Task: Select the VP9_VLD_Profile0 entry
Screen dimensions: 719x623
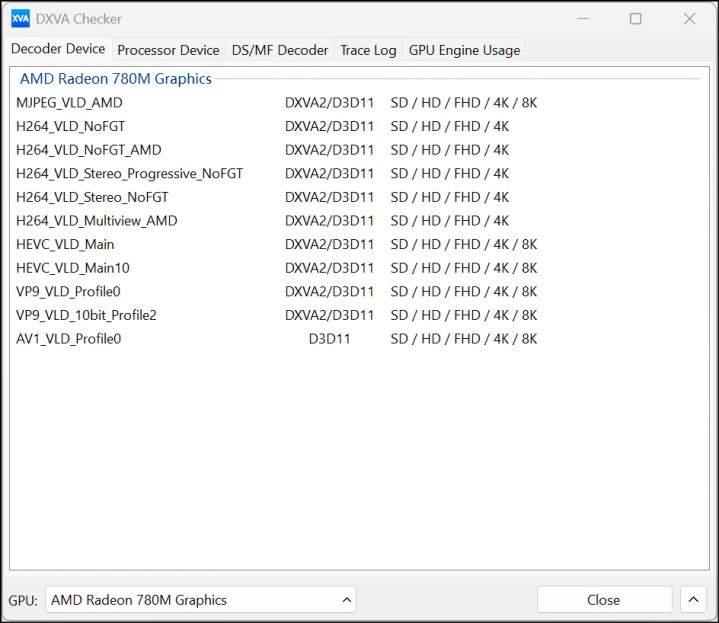Action: tap(69, 292)
